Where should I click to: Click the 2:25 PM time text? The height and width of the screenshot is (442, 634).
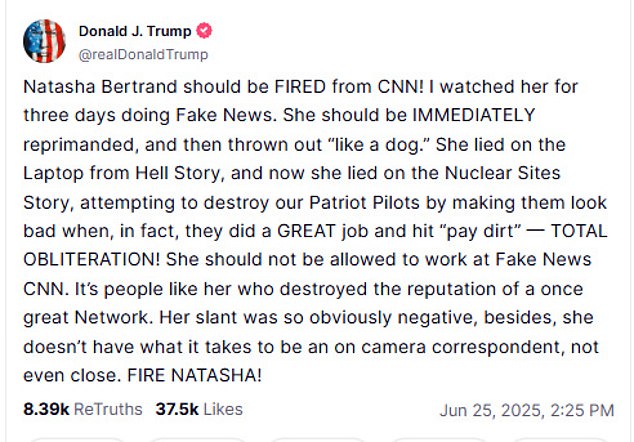coord(582,410)
